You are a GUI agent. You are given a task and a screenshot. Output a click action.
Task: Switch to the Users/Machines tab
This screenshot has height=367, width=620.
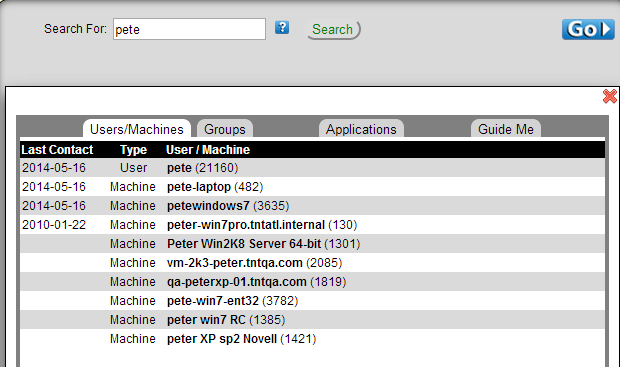point(137,129)
